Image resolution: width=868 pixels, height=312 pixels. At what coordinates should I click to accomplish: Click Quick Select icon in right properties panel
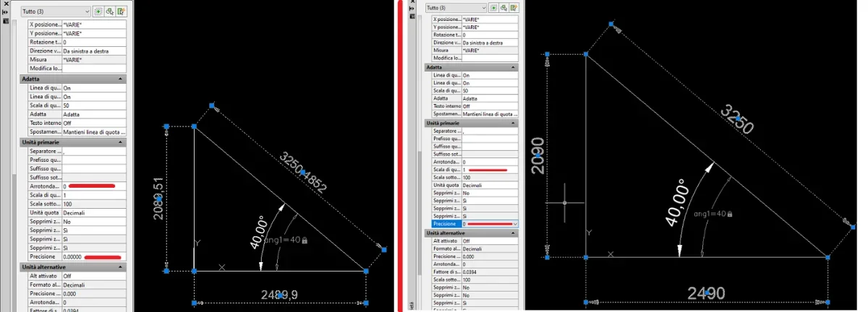(514, 8)
